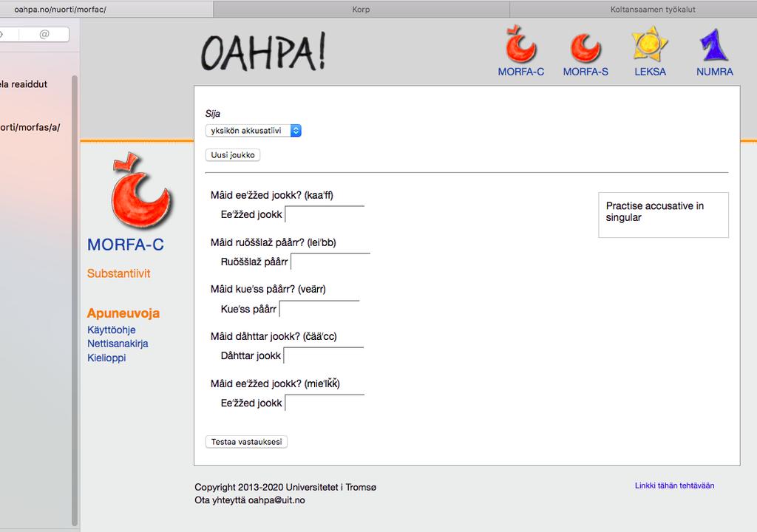The width and height of the screenshot is (757, 532).
Task: Click the MORFA-C text label in header
Action: point(521,72)
